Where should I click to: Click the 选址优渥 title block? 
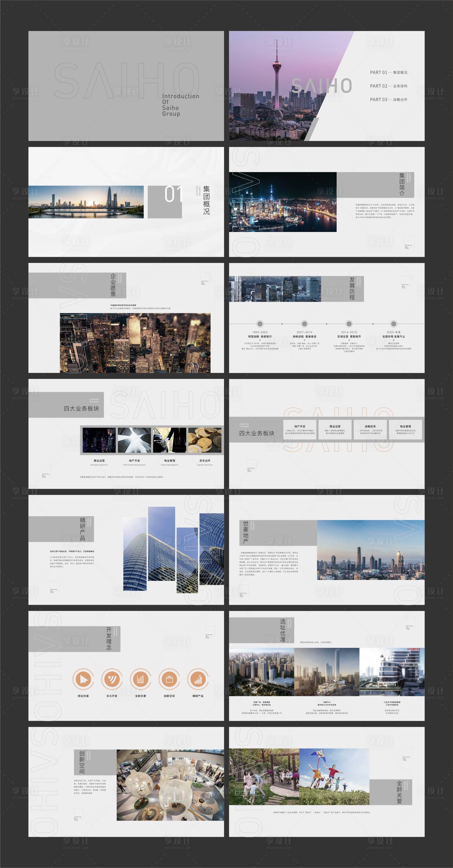262,630
